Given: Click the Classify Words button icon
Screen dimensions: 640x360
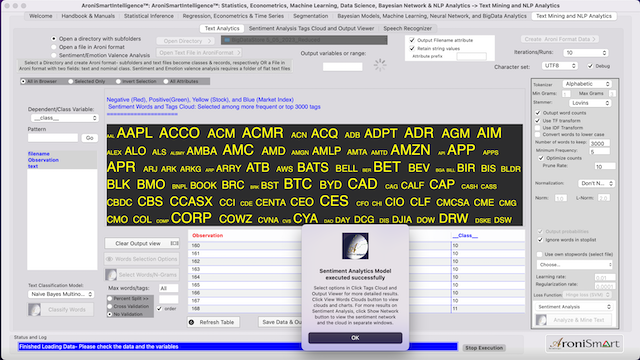Looking at the screenshot, I should click(34, 310).
